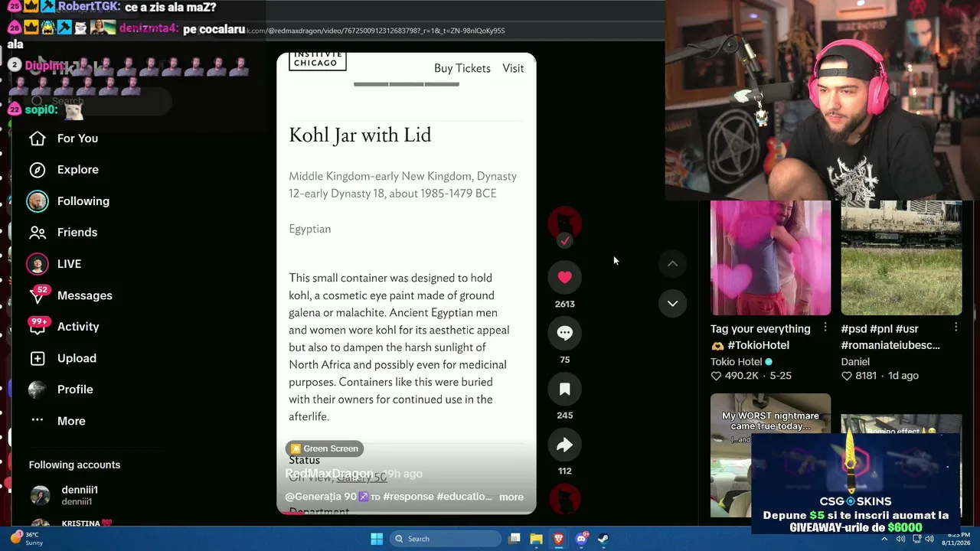Open the Activity icon with 99+ badge
The width and height of the screenshot is (980, 551).
(x=37, y=327)
